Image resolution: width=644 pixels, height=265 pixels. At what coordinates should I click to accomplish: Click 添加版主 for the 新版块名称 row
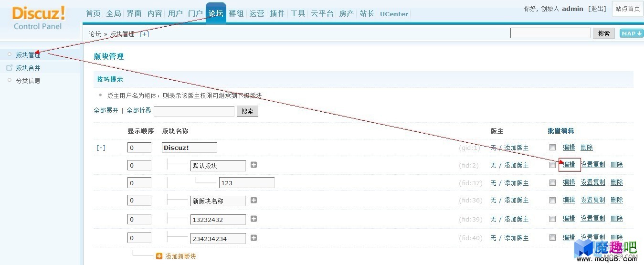click(517, 201)
